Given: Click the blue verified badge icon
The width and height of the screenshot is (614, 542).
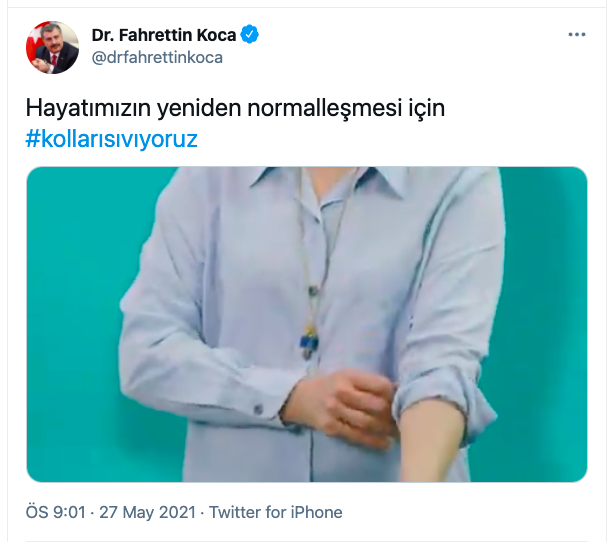Looking at the screenshot, I should tap(249, 34).
